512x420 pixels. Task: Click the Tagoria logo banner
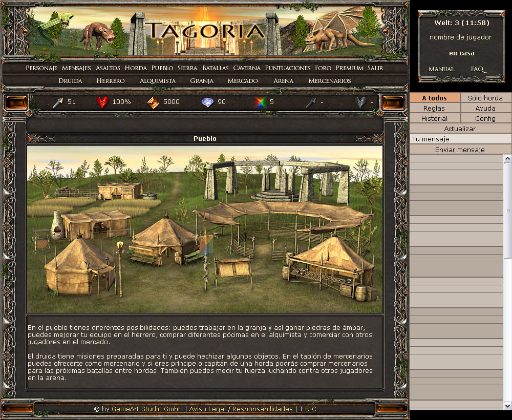(205, 31)
